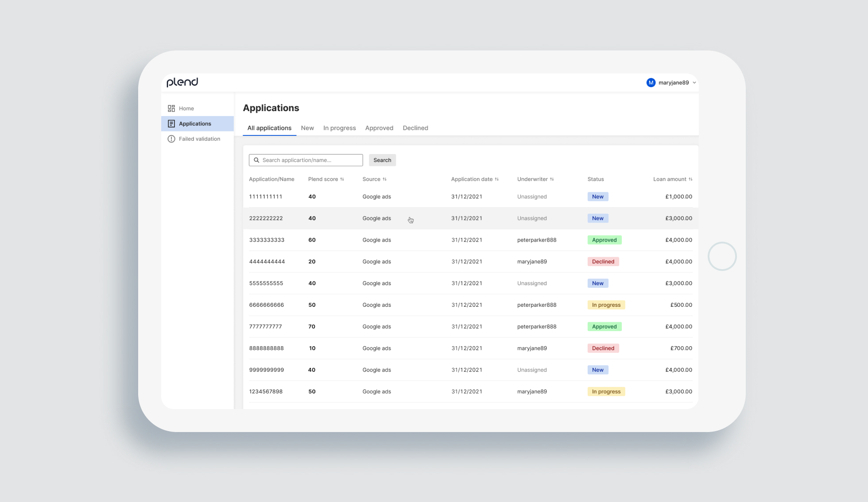Open application 1111111111
868x502 pixels.
[x=266, y=197]
